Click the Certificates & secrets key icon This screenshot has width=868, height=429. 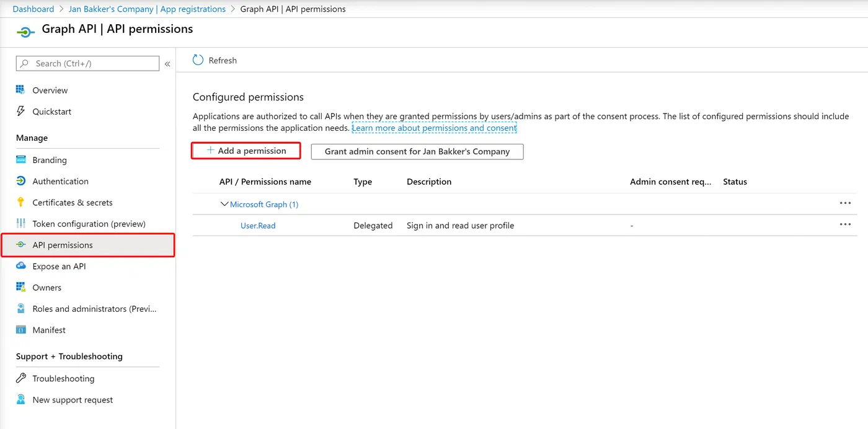click(x=20, y=202)
